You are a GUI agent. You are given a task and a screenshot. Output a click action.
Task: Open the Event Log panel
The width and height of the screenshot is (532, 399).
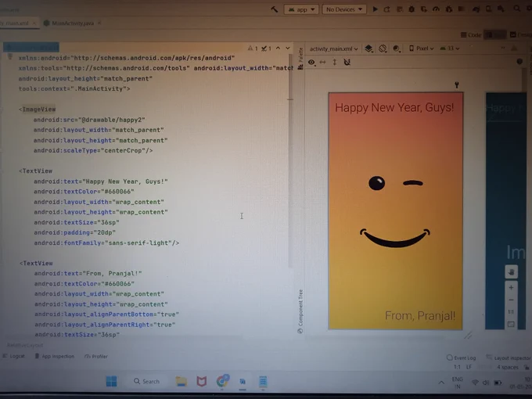pos(461,358)
